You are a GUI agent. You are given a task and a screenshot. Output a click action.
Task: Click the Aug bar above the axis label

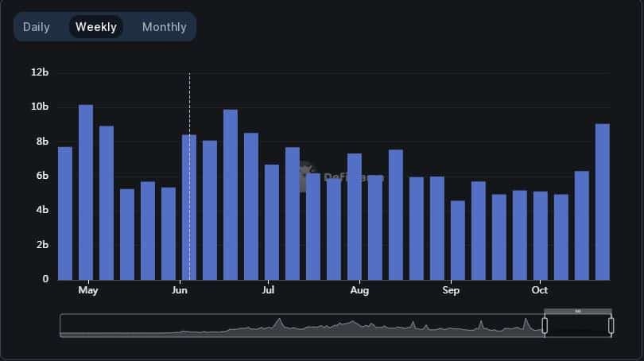355,217
